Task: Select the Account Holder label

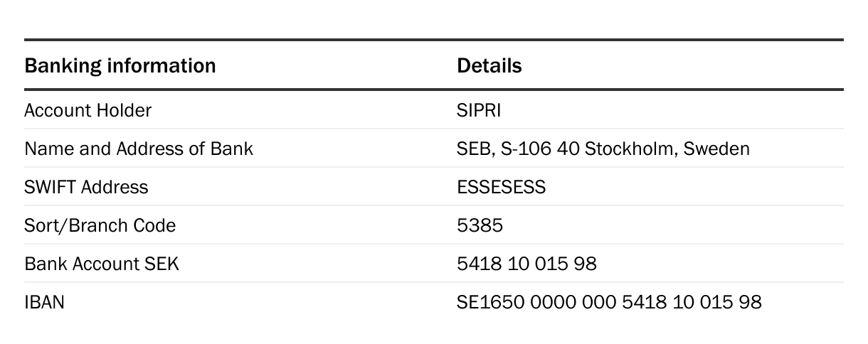Action: click(88, 110)
